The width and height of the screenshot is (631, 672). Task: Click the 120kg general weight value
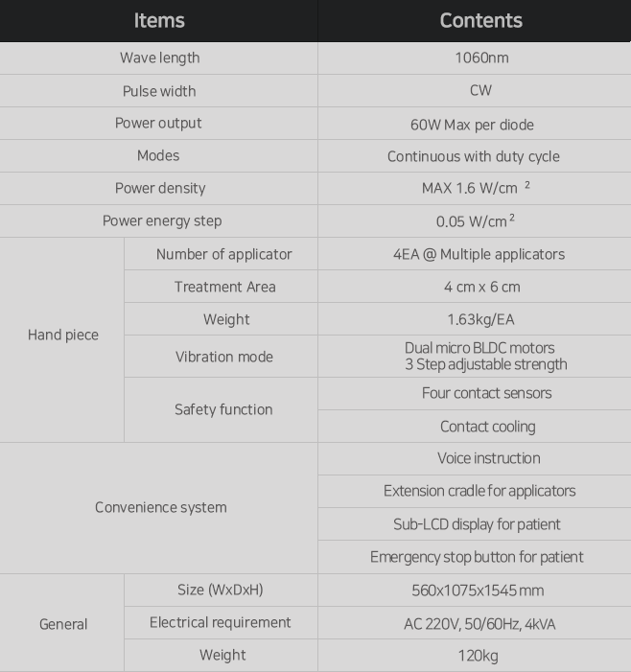pos(478,656)
